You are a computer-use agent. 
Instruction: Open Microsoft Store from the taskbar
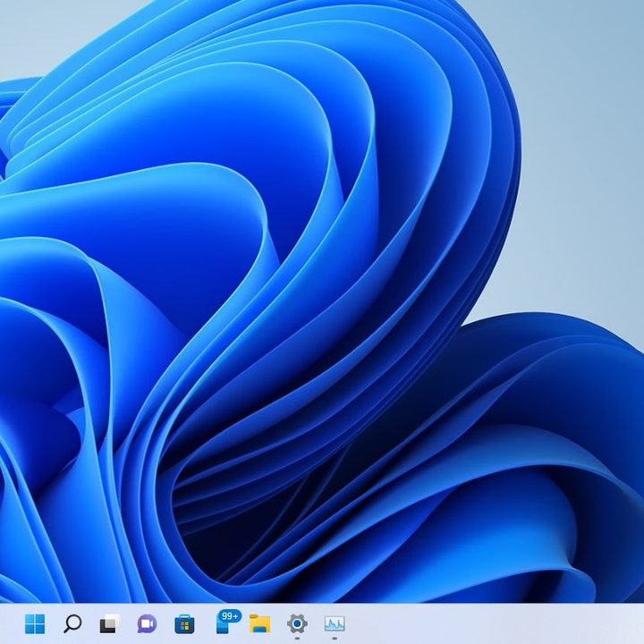coord(184,624)
